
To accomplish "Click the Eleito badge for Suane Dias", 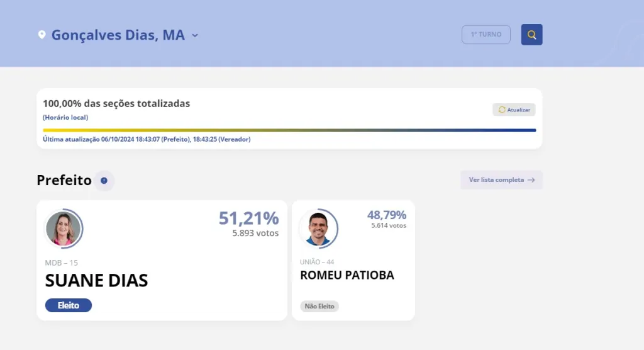I will point(69,305).
